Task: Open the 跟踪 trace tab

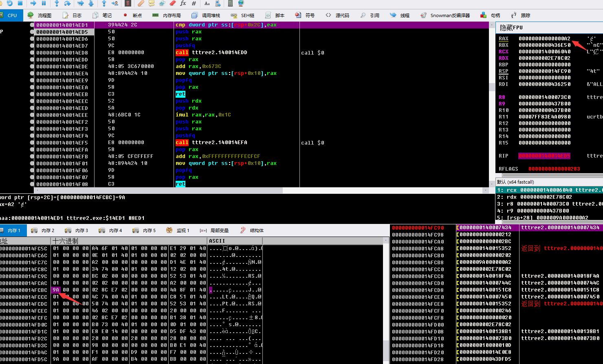Action: point(521,15)
